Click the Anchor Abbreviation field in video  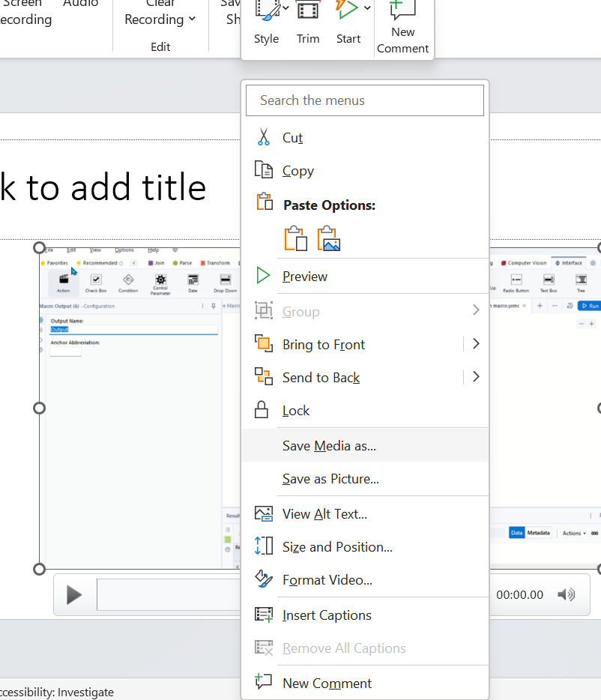coord(65,351)
